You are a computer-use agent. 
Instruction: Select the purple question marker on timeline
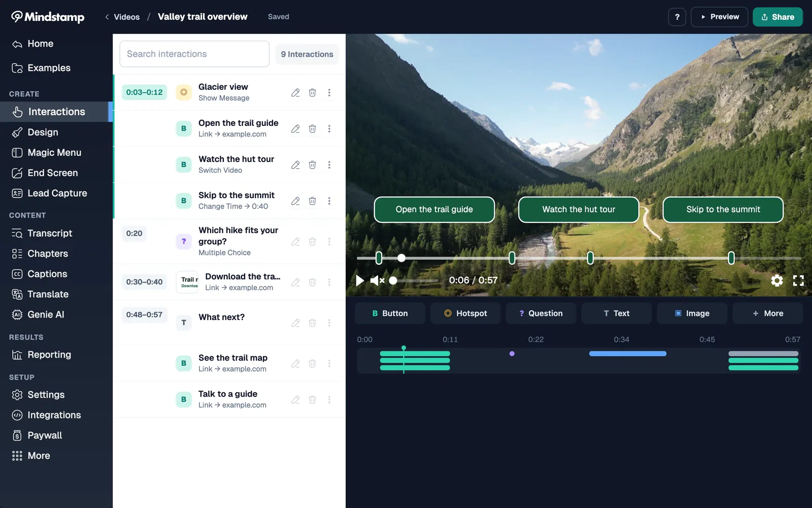coord(512,354)
